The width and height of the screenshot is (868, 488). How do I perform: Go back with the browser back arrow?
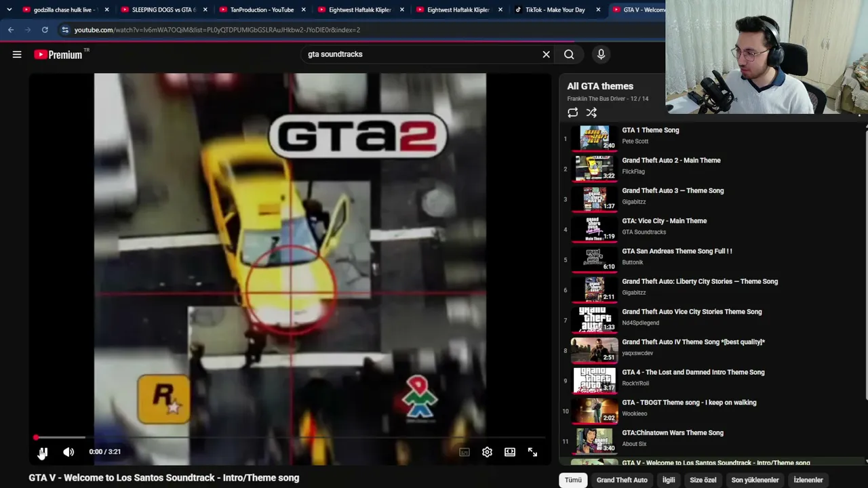(x=11, y=30)
